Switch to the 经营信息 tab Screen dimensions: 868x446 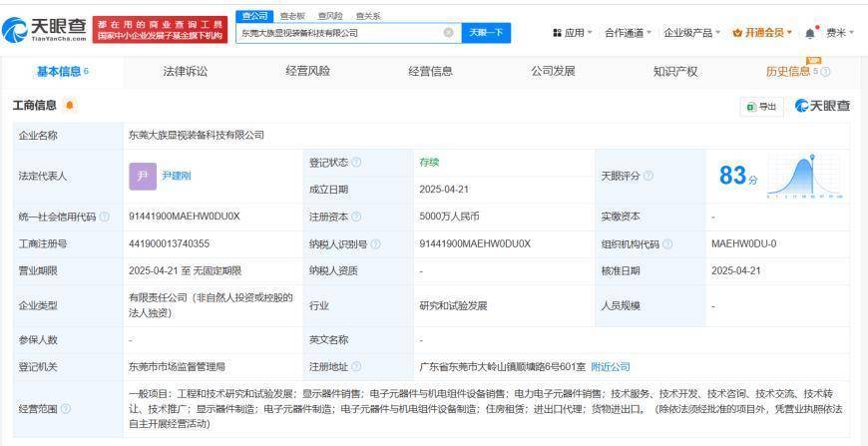click(430, 72)
